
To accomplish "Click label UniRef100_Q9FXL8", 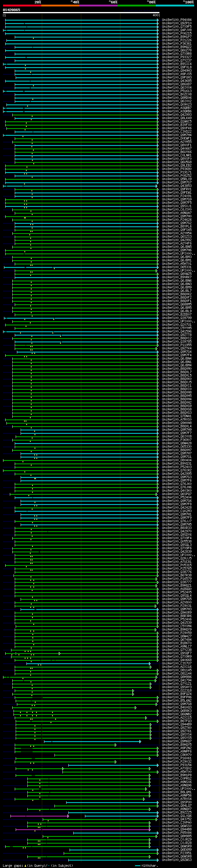I will 177,67.
